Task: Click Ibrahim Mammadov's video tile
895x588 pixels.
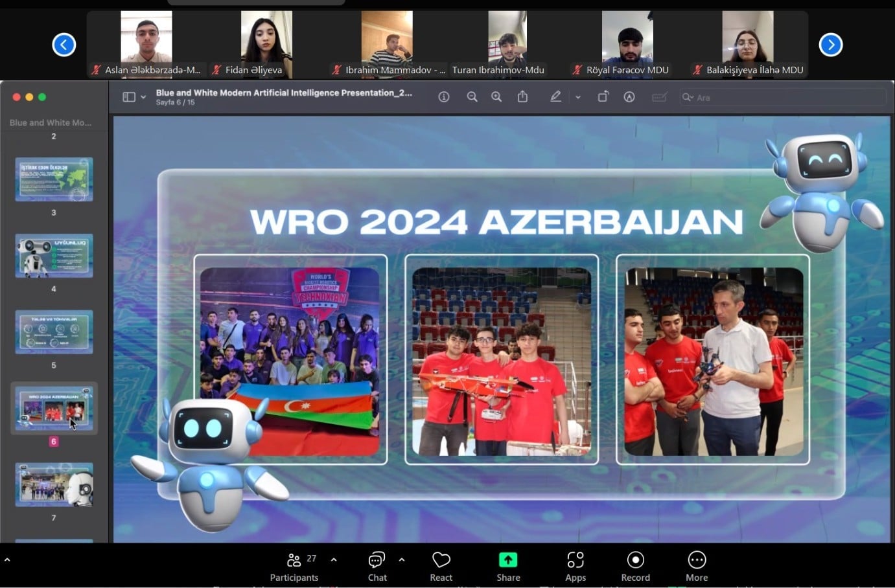Action: coord(387,44)
